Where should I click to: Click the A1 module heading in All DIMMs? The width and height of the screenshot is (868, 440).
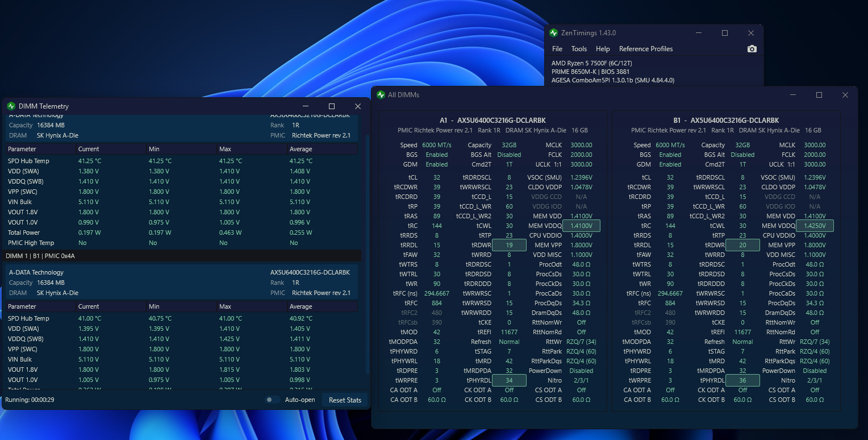tap(493, 121)
